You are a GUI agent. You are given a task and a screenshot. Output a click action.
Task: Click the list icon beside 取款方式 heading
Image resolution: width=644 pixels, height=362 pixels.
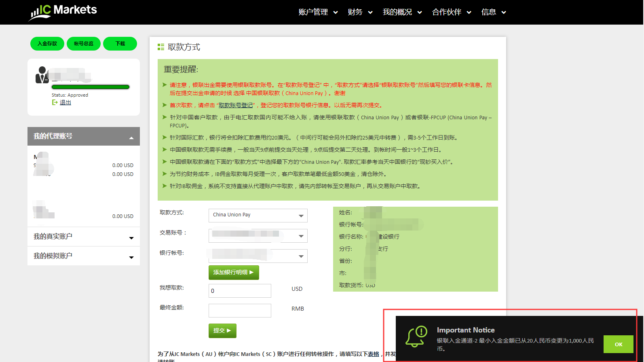161,47
